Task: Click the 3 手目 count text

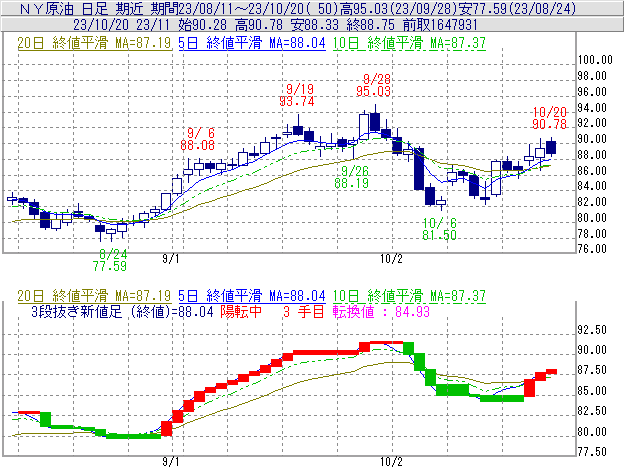Action: [304, 311]
